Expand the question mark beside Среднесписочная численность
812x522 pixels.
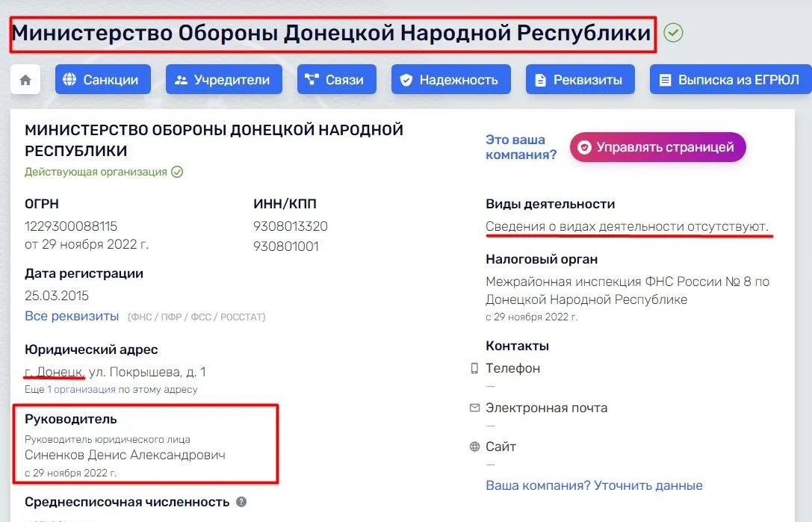(x=240, y=501)
